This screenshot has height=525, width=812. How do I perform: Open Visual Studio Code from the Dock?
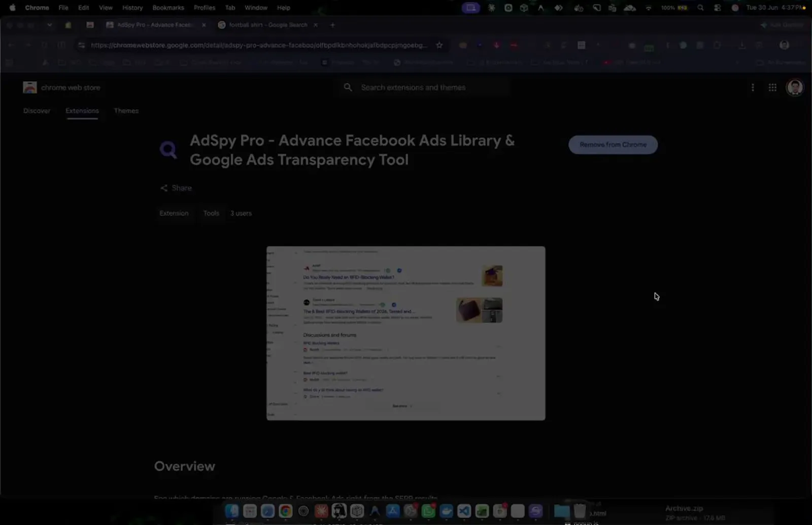click(464, 511)
